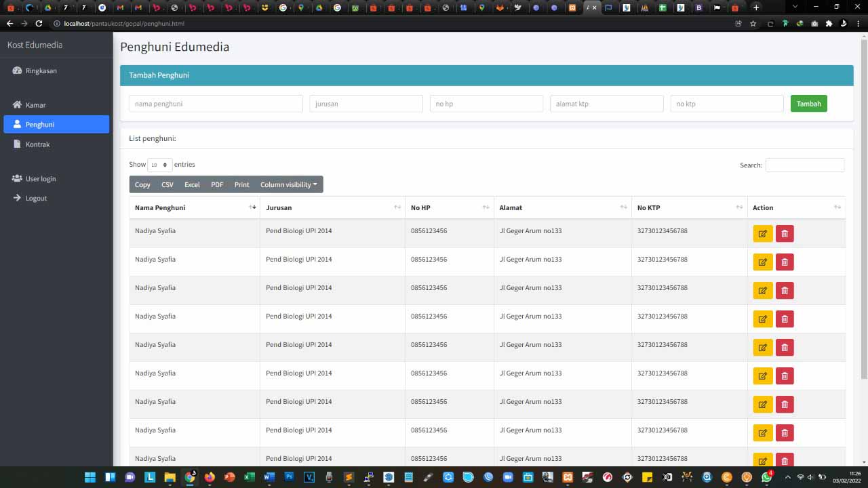Click the PDF export button
Image resolution: width=868 pixels, height=488 pixels.
tap(217, 184)
